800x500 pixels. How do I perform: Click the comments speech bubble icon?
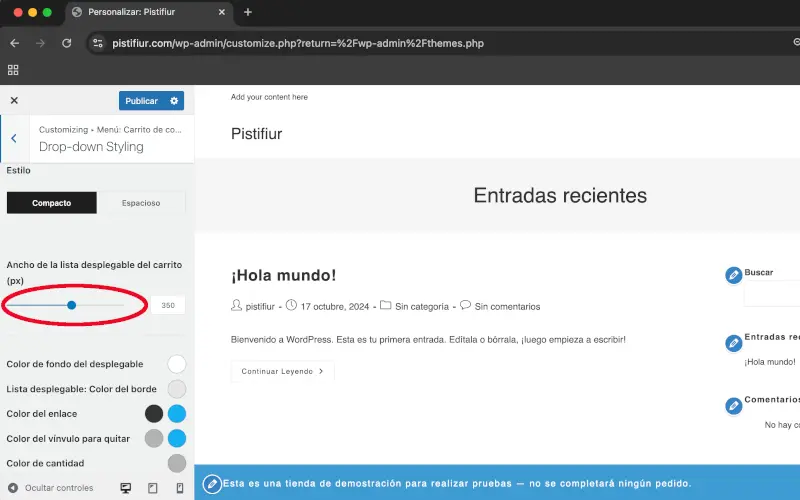(465, 305)
